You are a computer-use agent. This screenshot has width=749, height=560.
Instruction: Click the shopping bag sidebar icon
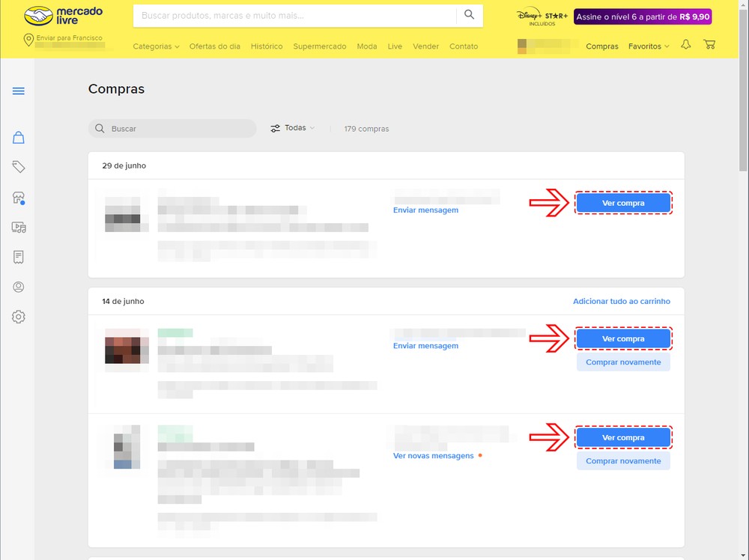pyautogui.click(x=19, y=138)
